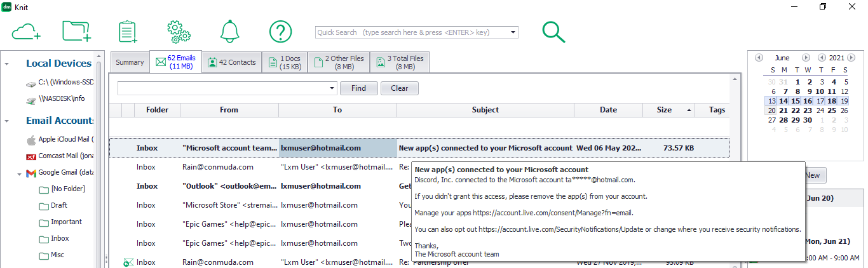Sort emails by the Subject column header
The height and width of the screenshot is (268, 868).
[x=485, y=110]
